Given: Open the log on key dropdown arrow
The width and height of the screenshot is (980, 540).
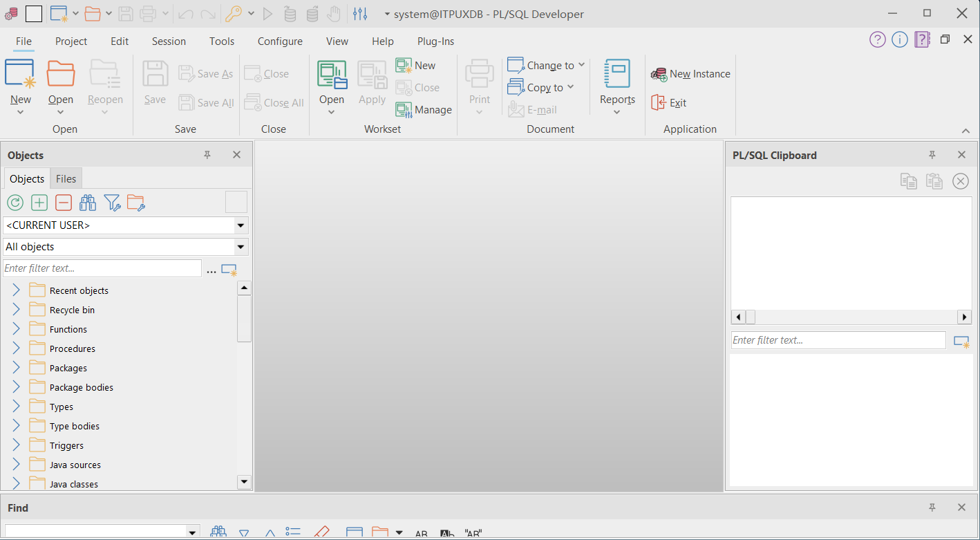Looking at the screenshot, I should click(x=251, y=13).
